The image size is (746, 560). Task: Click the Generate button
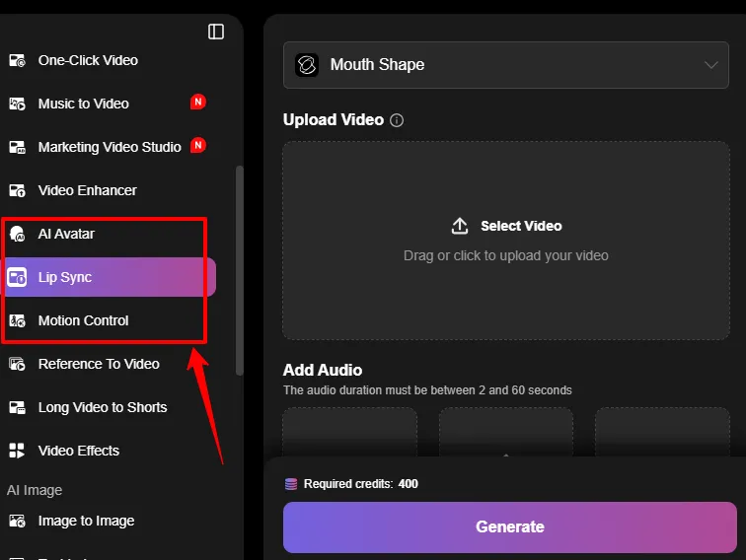click(x=509, y=527)
